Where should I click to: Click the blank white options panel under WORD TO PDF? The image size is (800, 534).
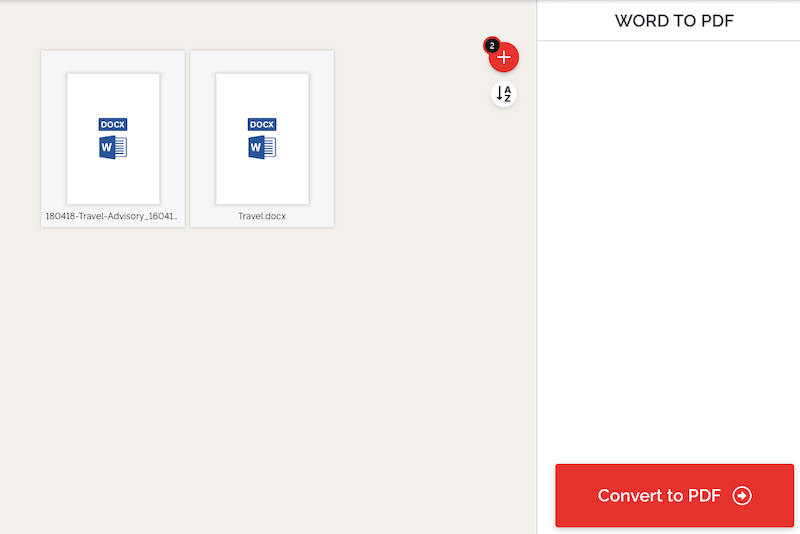tap(668, 250)
